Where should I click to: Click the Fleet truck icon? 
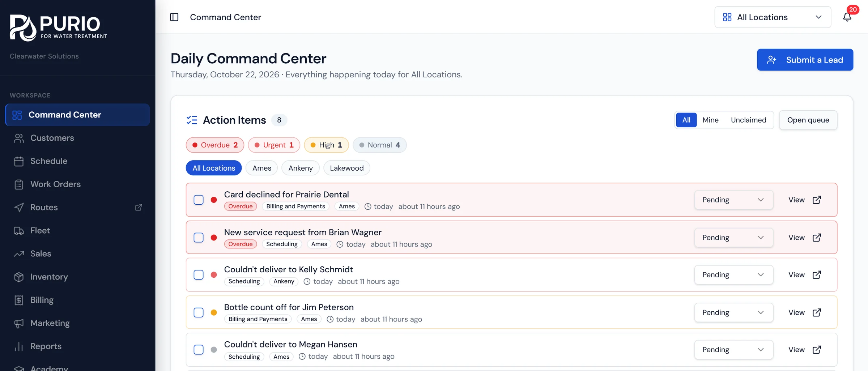[19, 231]
